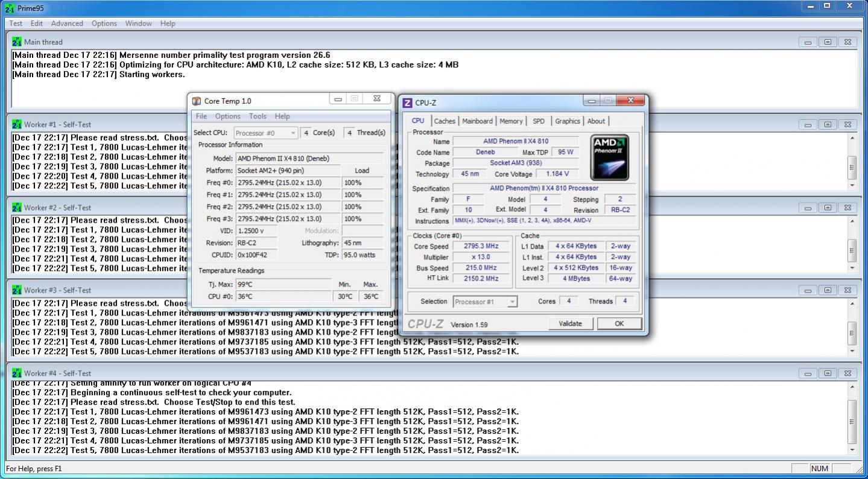868x479 pixels.
Task: Open the Edit menu in Prime95
Action: point(37,24)
